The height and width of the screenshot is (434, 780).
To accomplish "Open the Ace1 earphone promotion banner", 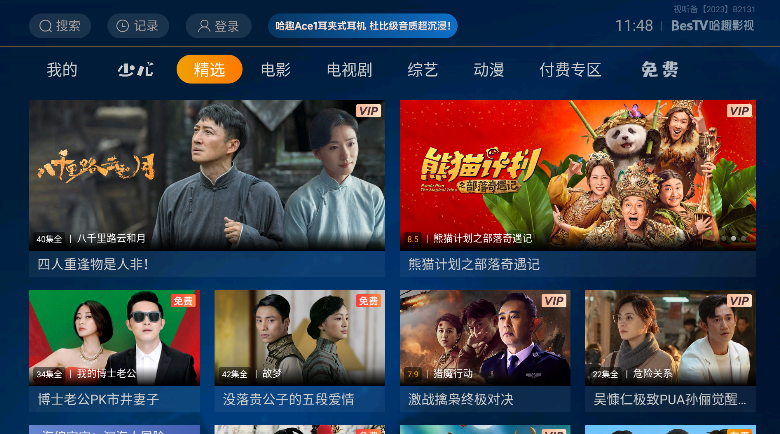I will pyautogui.click(x=363, y=26).
